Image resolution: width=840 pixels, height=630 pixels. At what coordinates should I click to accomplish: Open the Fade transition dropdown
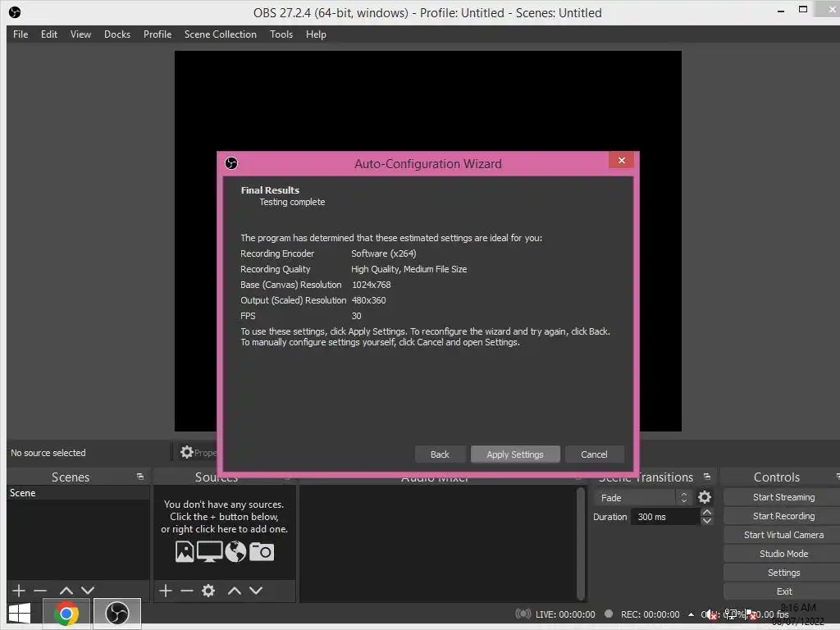coord(643,498)
